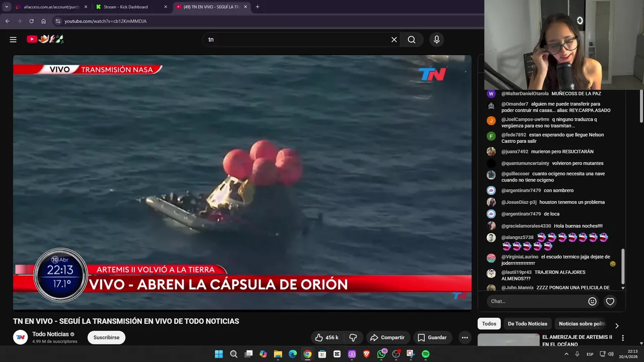Open the Todo Noticias channel avatar
Image resolution: width=644 pixels, height=362 pixels.
(20, 337)
